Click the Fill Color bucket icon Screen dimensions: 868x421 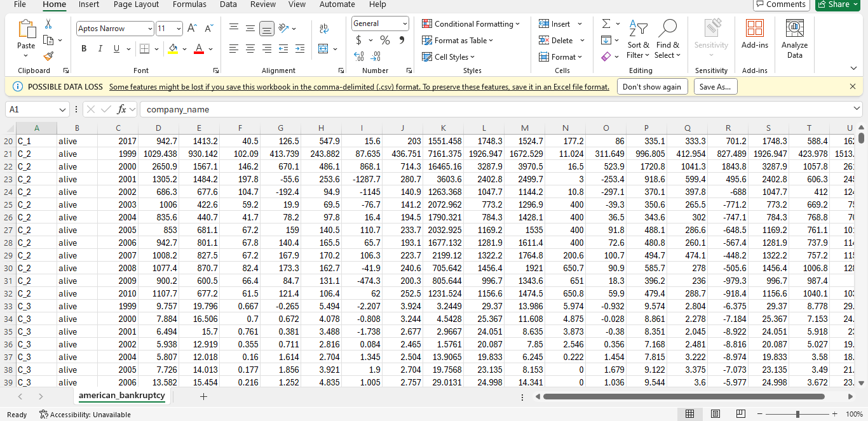point(173,49)
